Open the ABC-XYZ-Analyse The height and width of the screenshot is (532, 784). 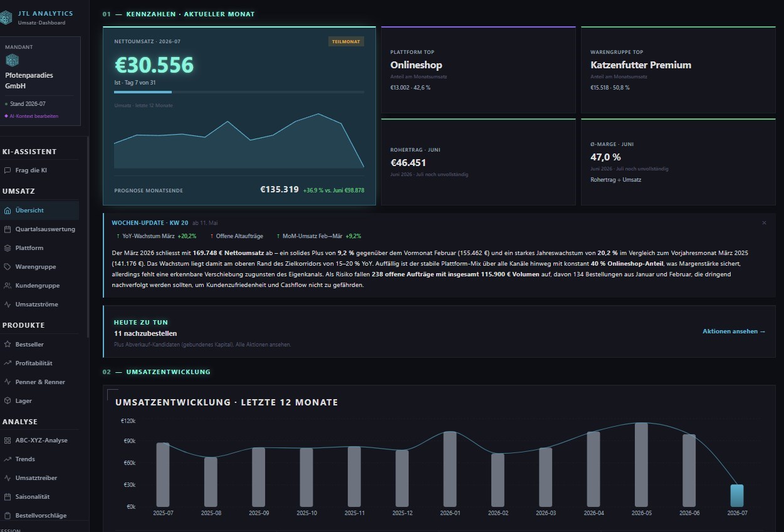(x=39, y=441)
